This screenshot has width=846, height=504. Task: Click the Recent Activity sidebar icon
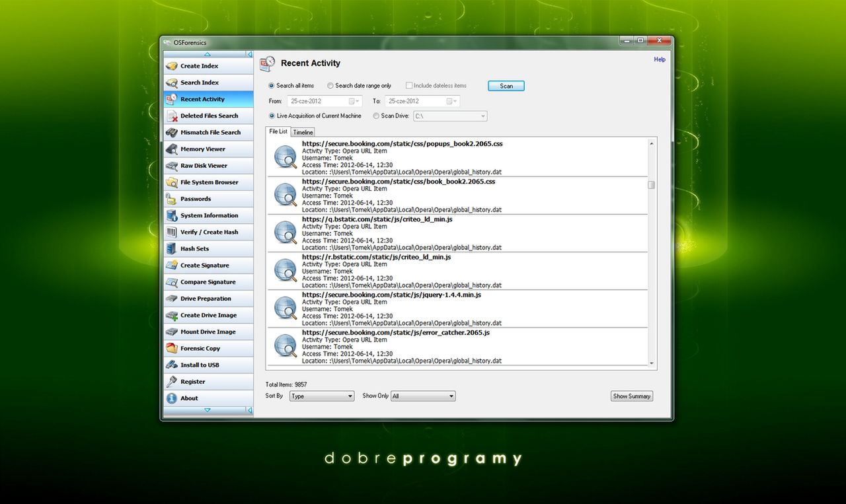(172, 99)
